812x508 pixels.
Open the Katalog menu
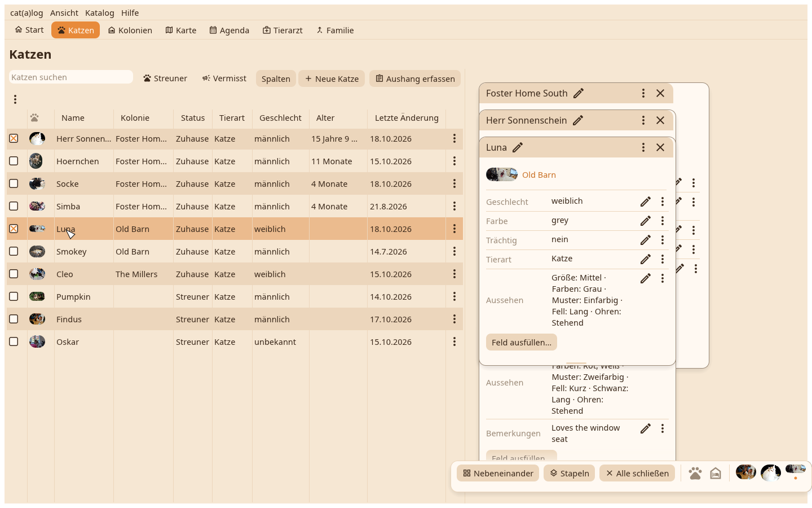tap(100, 13)
